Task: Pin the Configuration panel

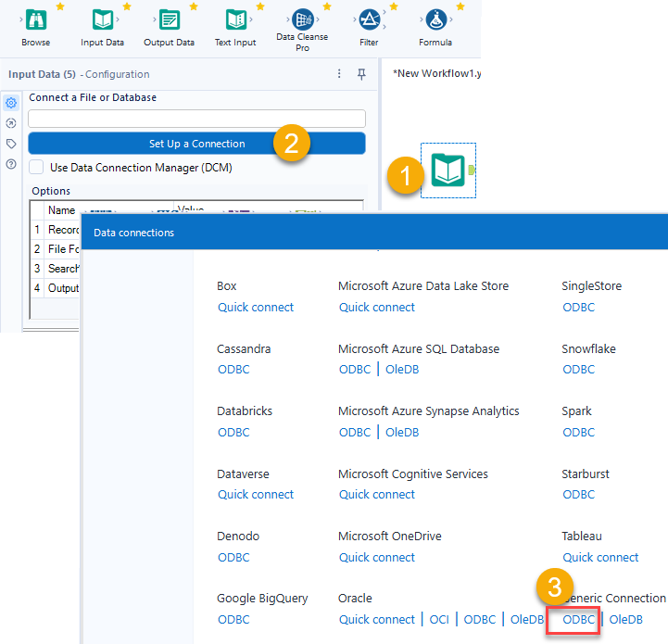Action: click(361, 74)
